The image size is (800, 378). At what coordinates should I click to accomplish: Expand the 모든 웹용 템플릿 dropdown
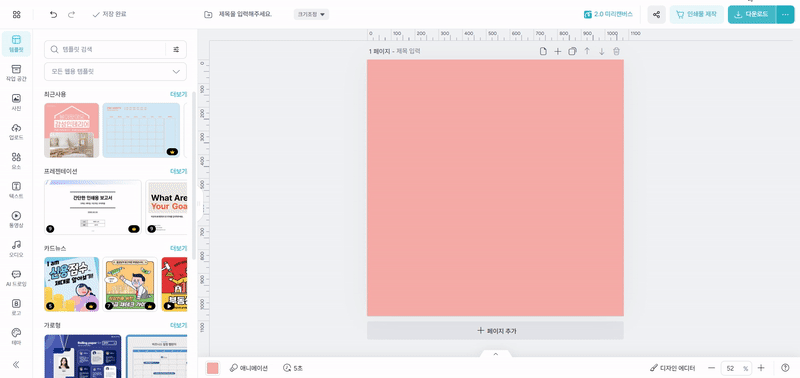[115, 71]
